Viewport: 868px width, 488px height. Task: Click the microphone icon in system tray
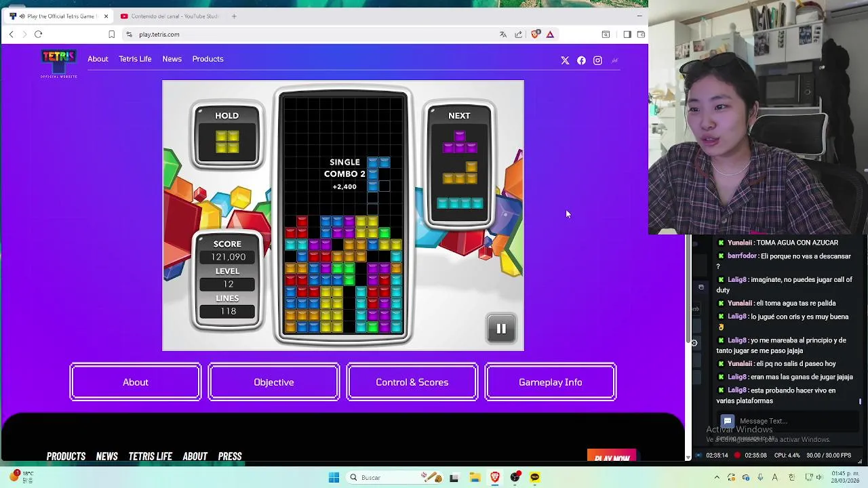click(x=760, y=478)
